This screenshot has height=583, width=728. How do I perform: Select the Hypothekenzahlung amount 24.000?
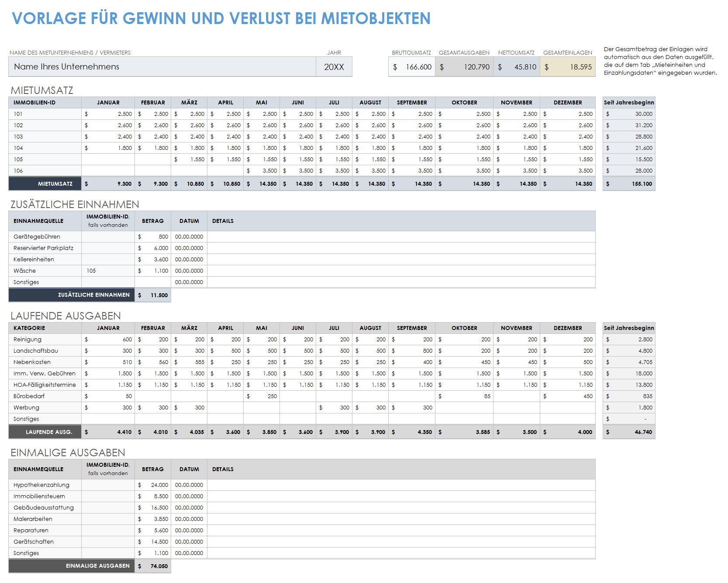tap(153, 485)
